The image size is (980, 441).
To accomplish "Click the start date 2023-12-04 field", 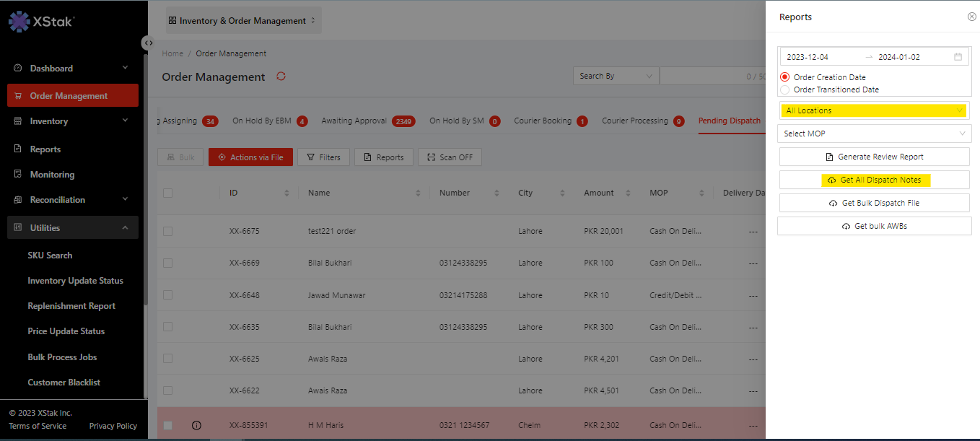I will [x=808, y=57].
